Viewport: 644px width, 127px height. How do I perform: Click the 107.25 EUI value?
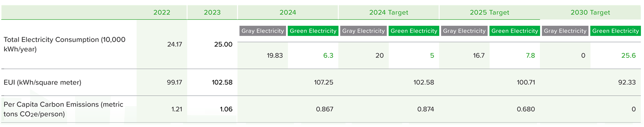324,82
